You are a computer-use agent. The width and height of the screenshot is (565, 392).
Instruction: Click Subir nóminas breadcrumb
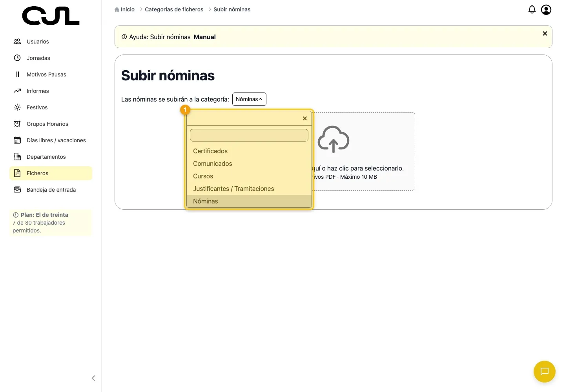coord(232,9)
